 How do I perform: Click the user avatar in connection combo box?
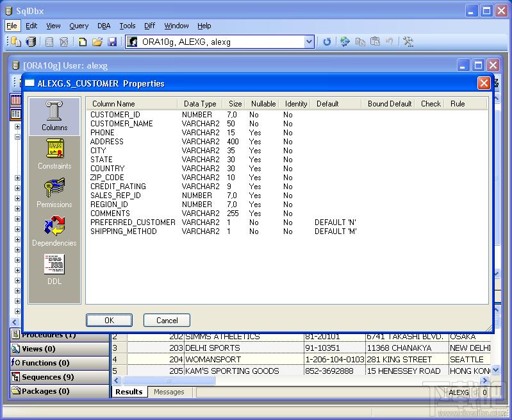tap(132, 42)
